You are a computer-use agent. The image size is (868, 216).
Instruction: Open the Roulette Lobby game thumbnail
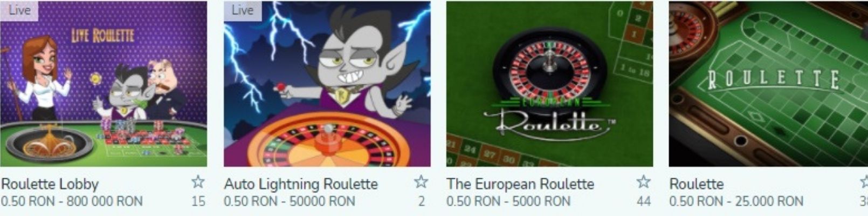click(x=104, y=84)
